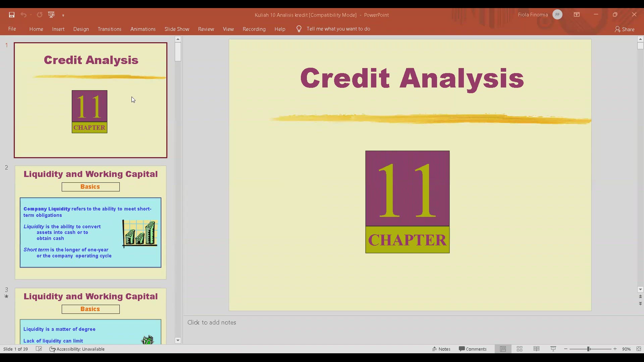
Task: Open Ribbon Display Options icon
Action: (577, 15)
